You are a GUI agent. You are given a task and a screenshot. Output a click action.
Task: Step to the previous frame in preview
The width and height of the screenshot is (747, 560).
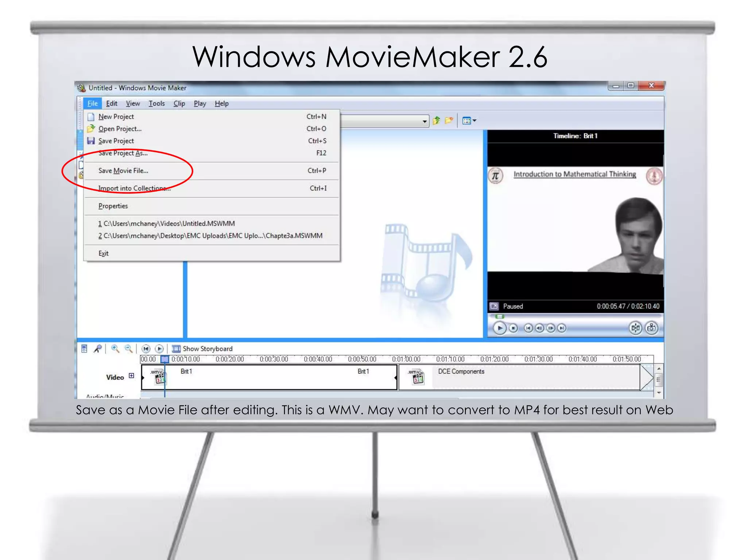[539, 328]
